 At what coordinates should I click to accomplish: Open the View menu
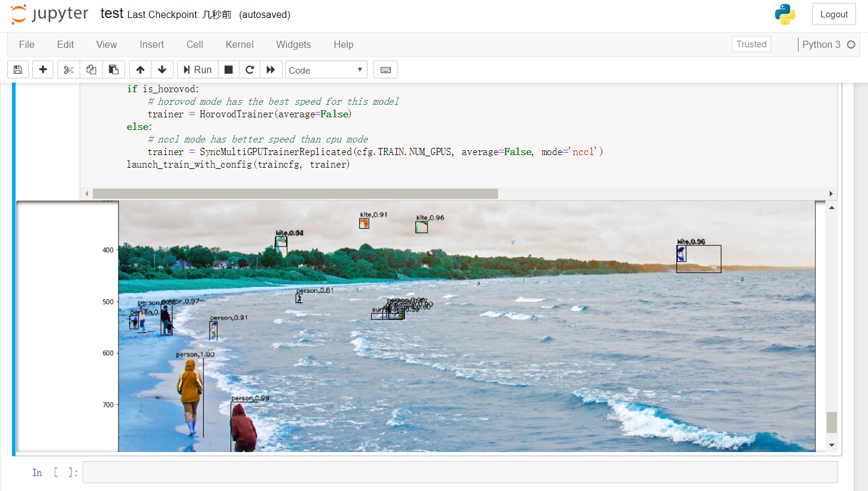(107, 44)
